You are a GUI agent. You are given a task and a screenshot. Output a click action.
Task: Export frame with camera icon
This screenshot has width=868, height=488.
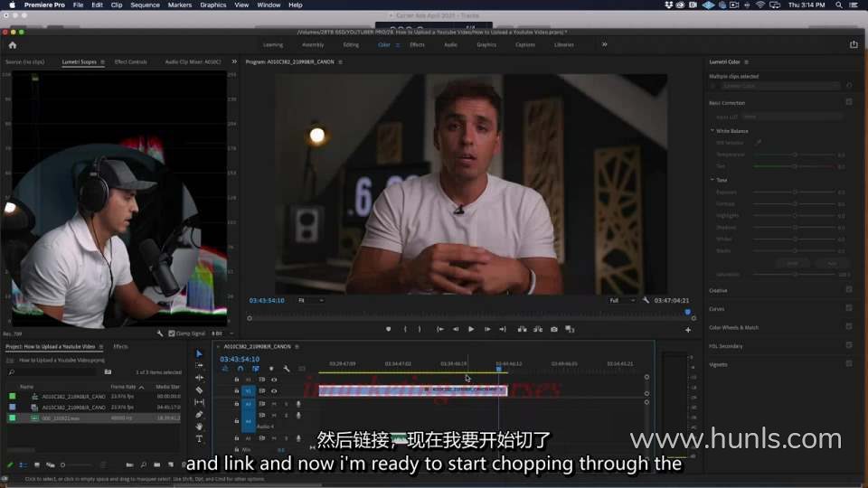(x=553, y=329)
